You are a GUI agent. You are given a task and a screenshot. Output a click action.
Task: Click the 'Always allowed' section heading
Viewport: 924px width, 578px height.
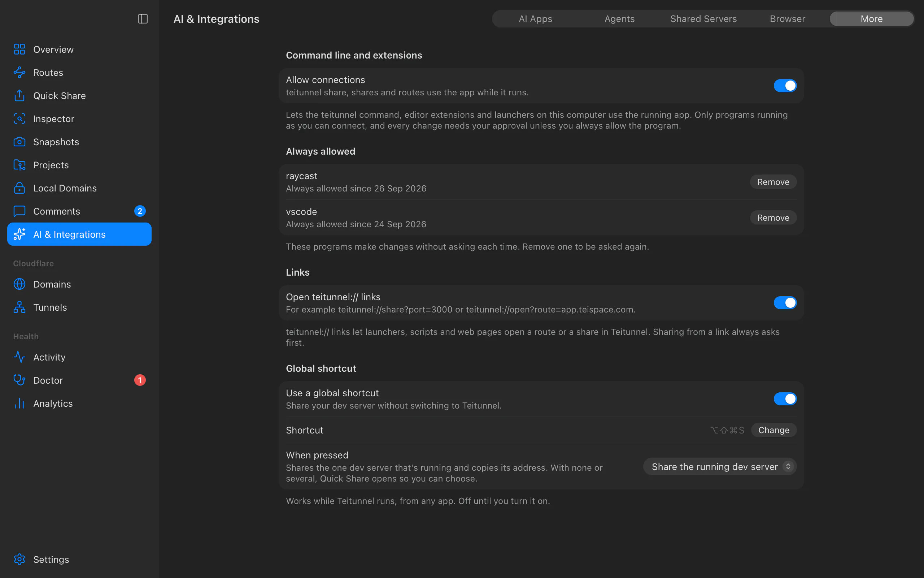pyautogui.click(x=321, y=151)
